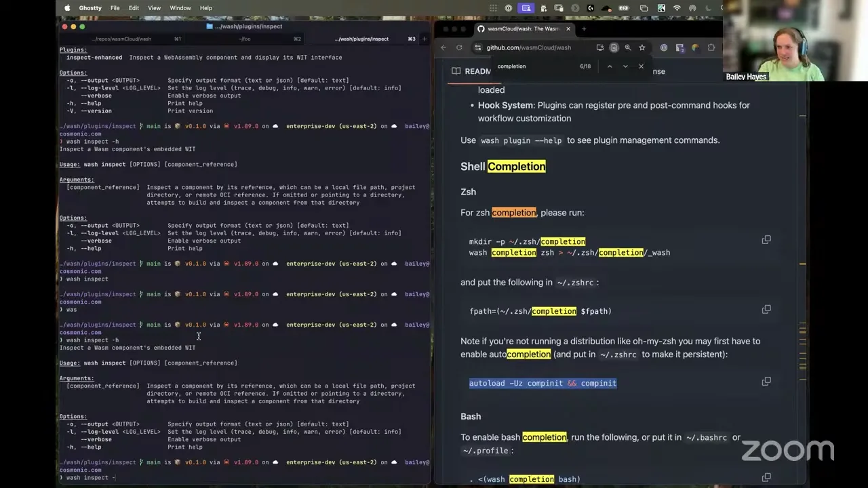Open the View menu
Screen dimensions: 868x488
coord(155,8)
